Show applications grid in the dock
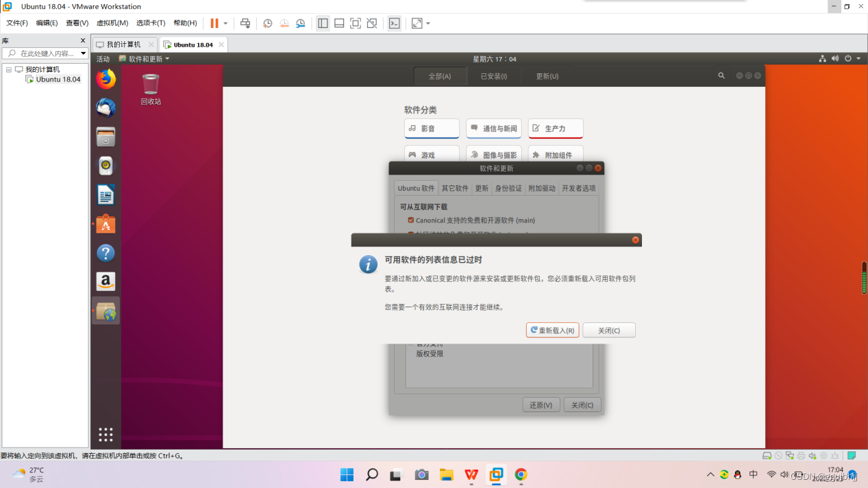Viewport: 868px width, 488px height. click(106, 435)
